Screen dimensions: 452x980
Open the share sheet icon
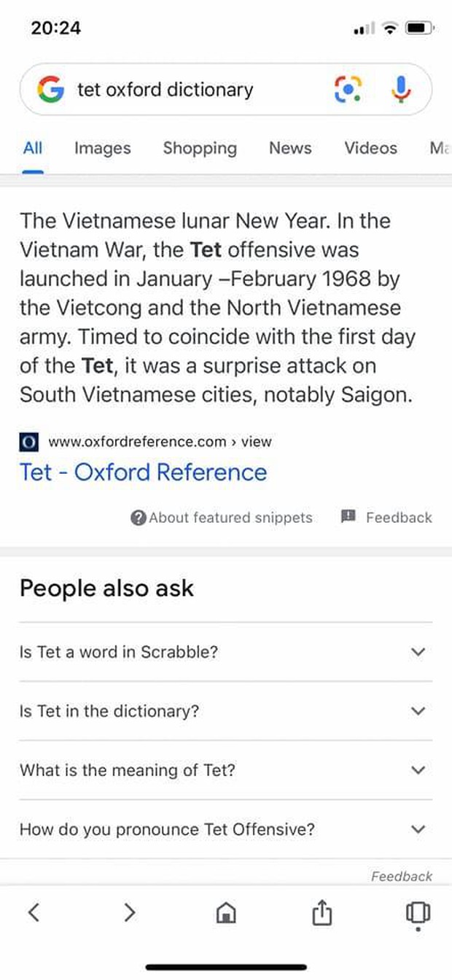coord(322,911)
